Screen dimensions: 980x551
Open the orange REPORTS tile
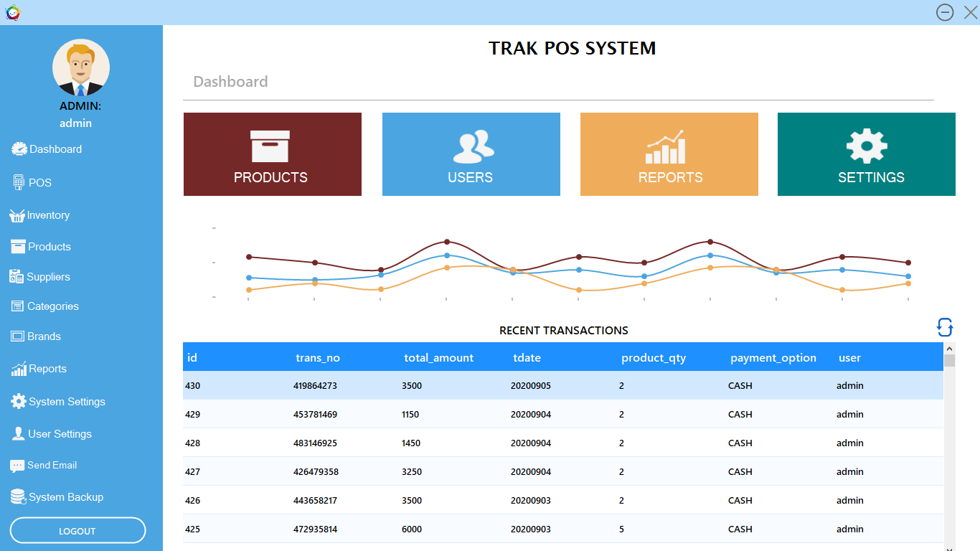click(x=669, y=154)
